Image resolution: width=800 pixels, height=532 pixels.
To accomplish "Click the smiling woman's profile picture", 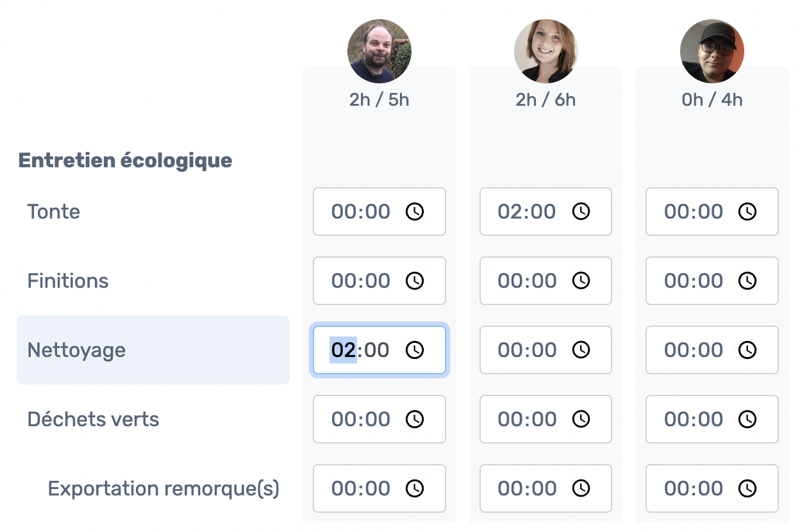I will tap(546, 51).
